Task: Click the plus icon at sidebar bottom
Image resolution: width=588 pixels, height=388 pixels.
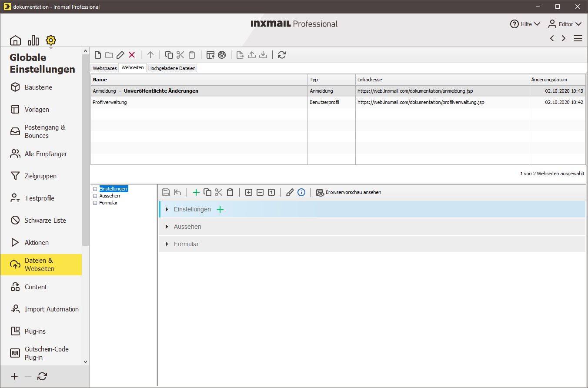Action: (14, 377)
